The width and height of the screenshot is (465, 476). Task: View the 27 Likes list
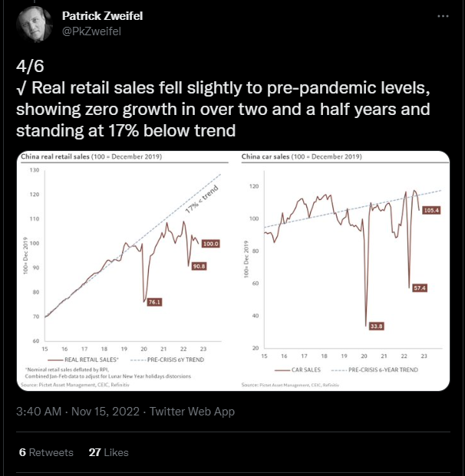(x=108, y=452)
